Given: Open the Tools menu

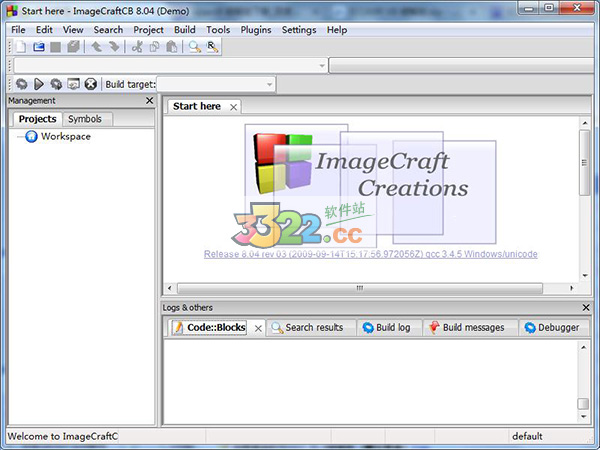Looking at the screenshot, I should 218,30.
